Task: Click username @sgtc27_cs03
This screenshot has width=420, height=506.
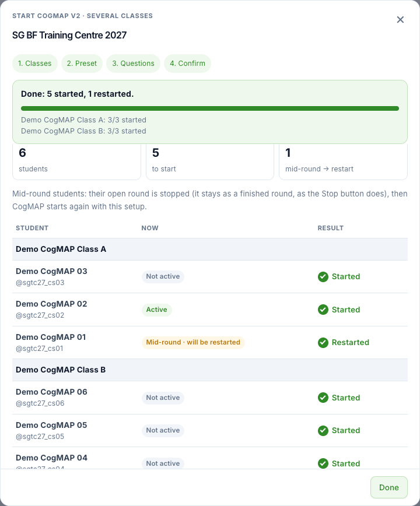Action: [40, 283]
